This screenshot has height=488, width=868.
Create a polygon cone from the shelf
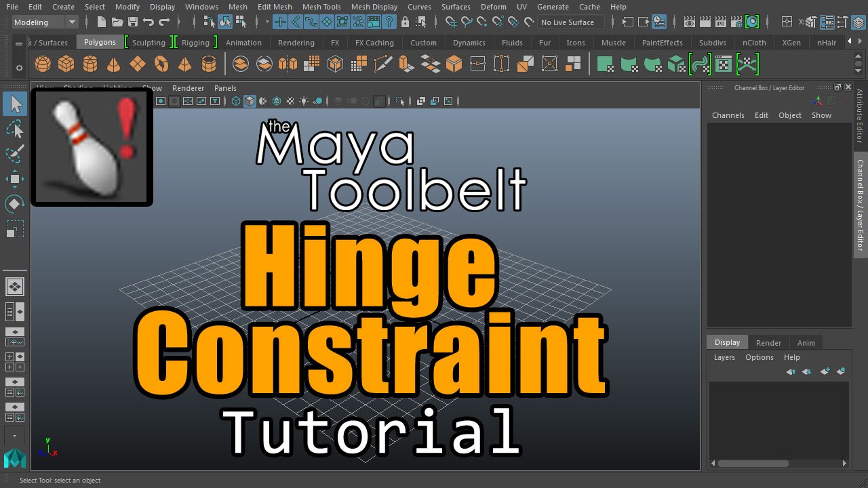tap(114, 64)
